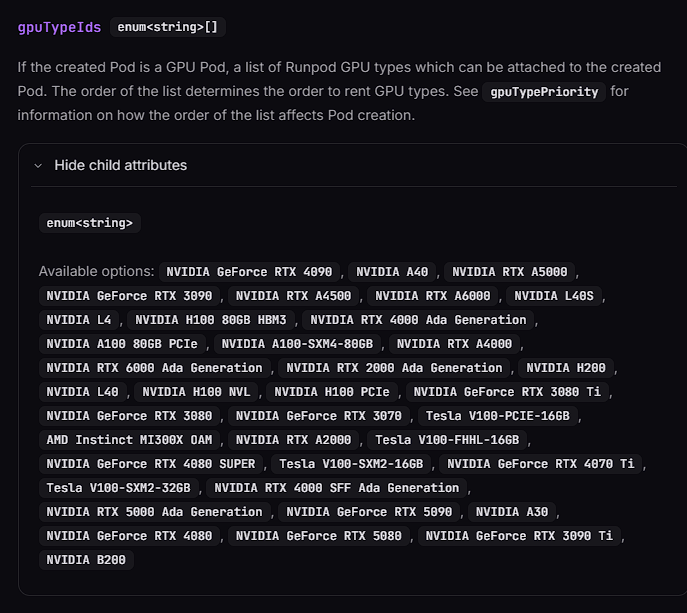The height and width of the screenshot is (613, 687).
Task: Click the enum<string> child type badge
Action: point(89,223)
